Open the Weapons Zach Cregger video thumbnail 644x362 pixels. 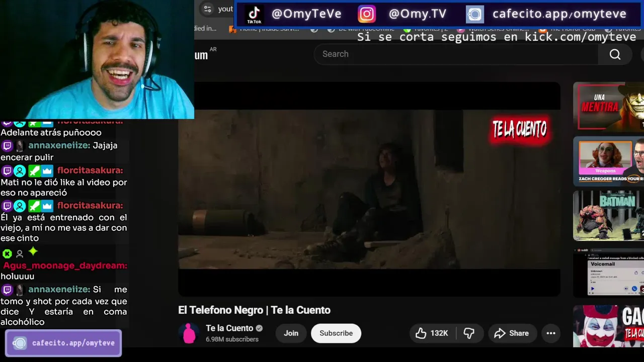coord(608,161)
